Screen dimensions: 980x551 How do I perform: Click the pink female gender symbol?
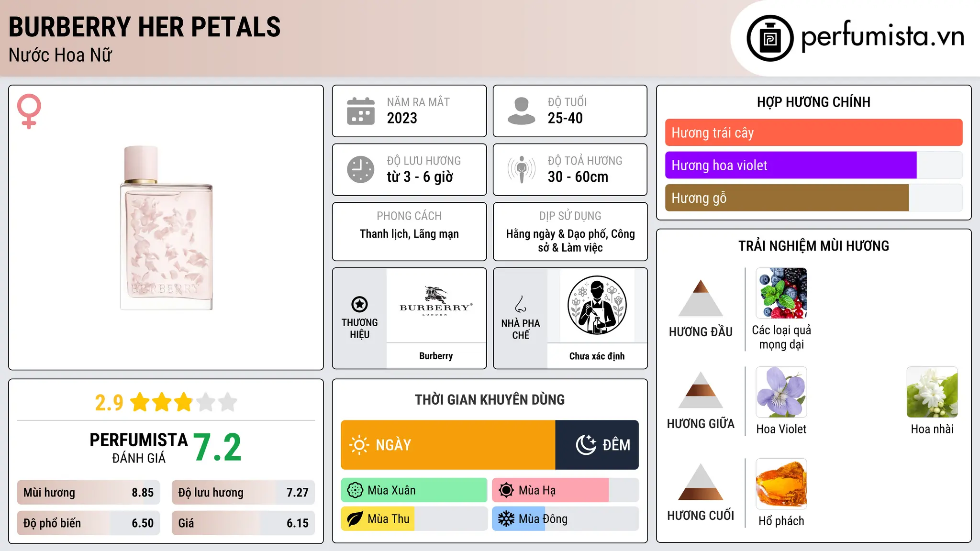[x=29, y=111]
